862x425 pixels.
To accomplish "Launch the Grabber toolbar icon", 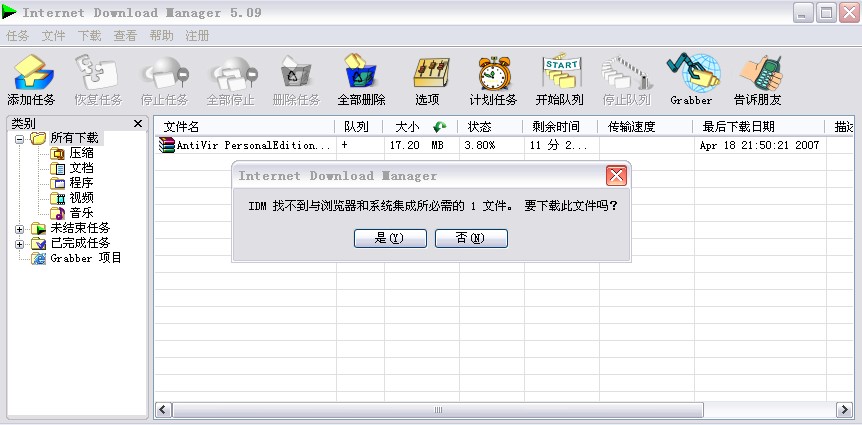I will 693,73.
